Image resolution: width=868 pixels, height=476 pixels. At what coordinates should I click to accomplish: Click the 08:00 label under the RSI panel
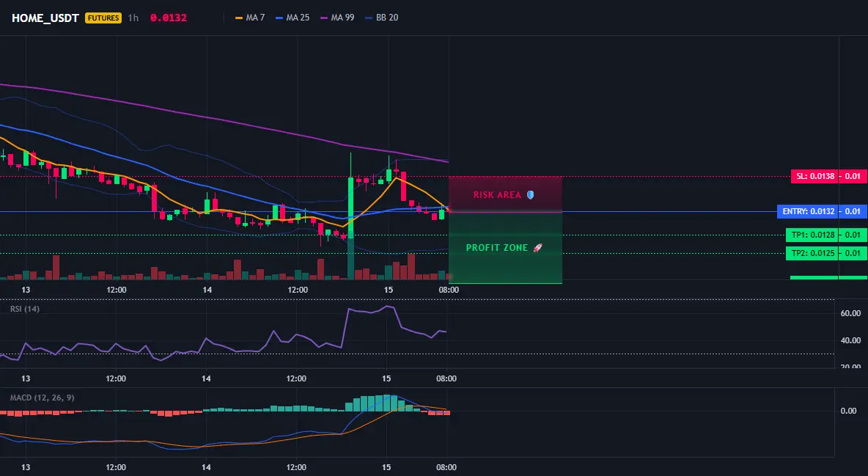click(446, 378)
